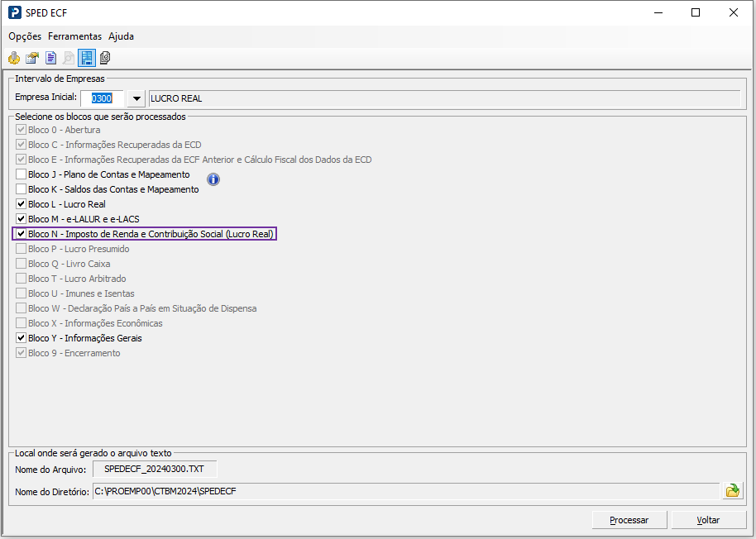Click the Voltar button
Image resolution: width=756 pixels, height=539 pixels.
pyautogui.click(x=709, y=520)
